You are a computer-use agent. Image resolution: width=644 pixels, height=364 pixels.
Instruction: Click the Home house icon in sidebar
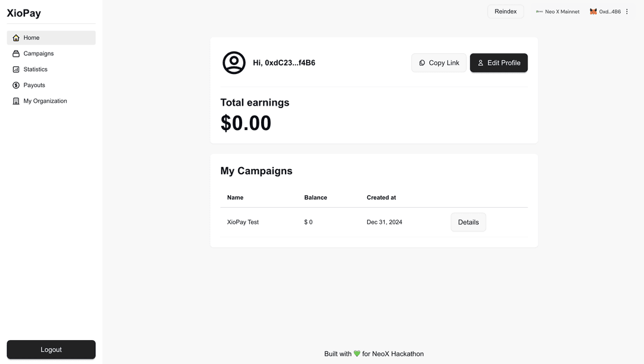point(16,38)
